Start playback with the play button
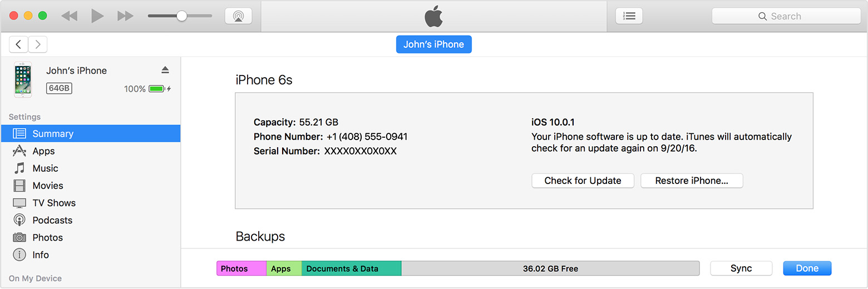Viewport: 868px width, 289px height. point(97,16)
